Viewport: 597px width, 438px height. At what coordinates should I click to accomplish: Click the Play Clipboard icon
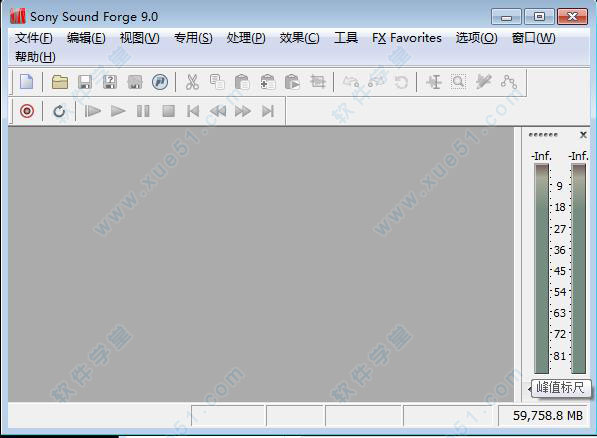coord(292,82)
